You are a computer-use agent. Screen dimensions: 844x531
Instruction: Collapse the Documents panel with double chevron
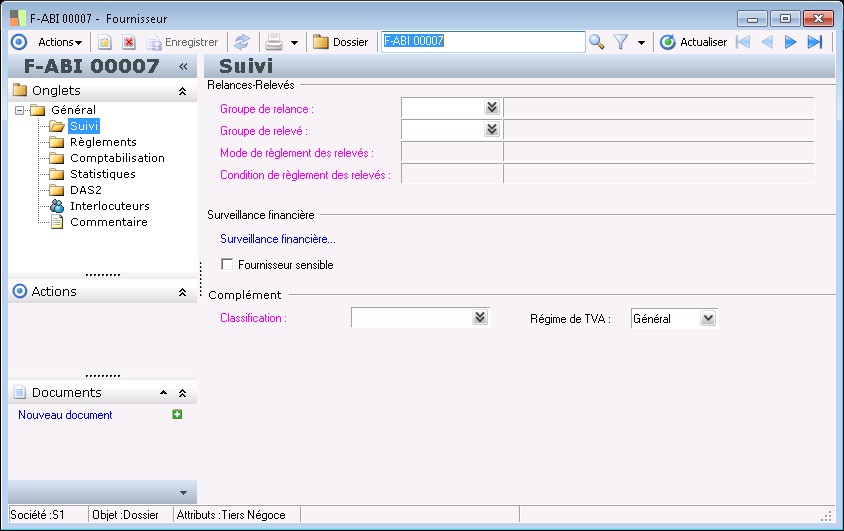click(x=182, y=393)
